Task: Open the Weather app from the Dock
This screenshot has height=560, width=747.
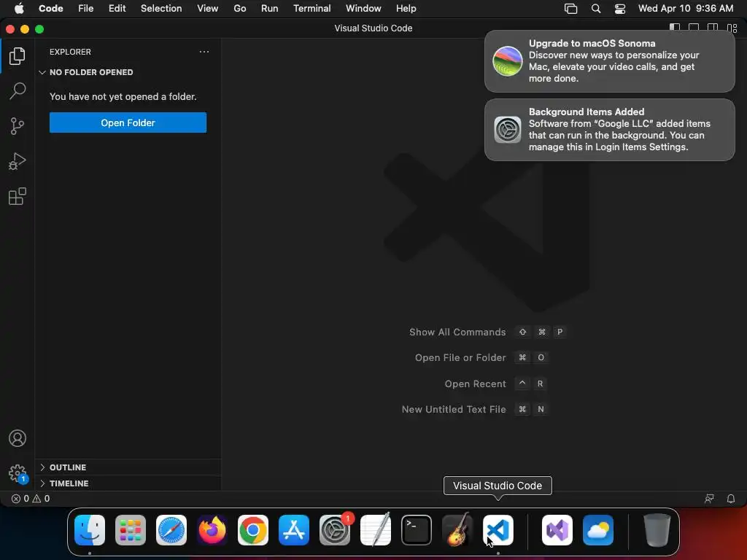Action: click(598, 530)
